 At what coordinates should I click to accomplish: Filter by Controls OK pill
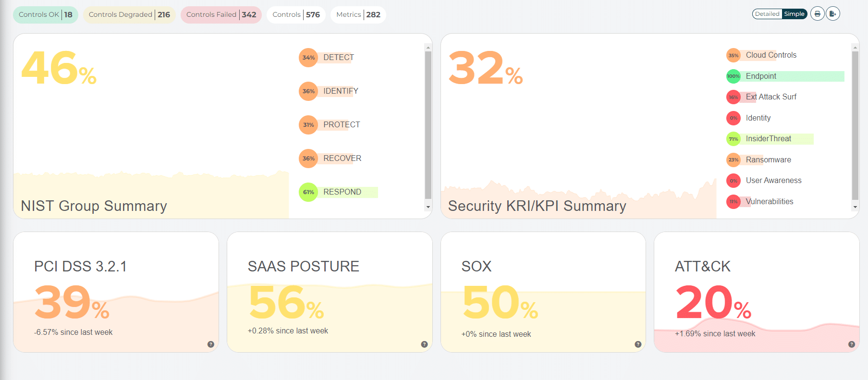(x=46, y=15)
